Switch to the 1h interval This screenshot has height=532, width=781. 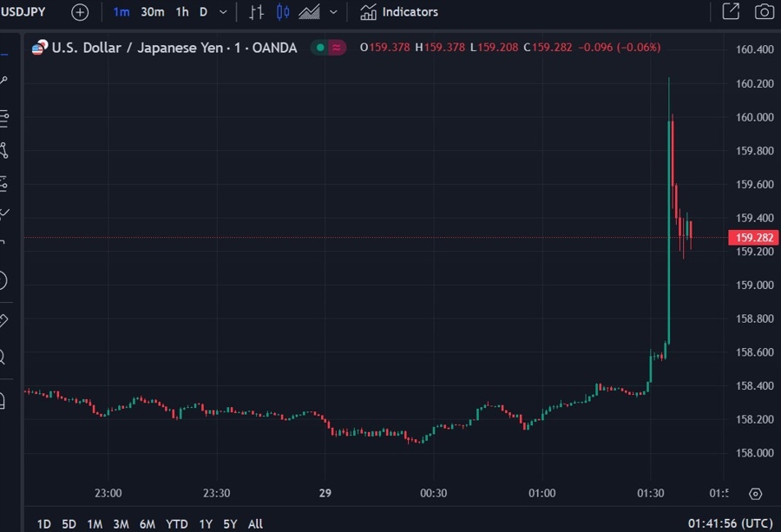click(x=182, y=12)
